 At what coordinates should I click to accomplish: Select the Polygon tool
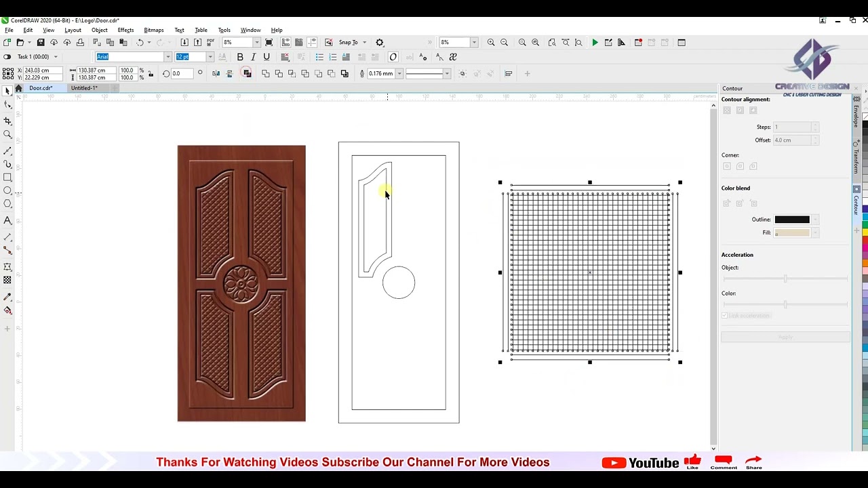pos(7,204)
